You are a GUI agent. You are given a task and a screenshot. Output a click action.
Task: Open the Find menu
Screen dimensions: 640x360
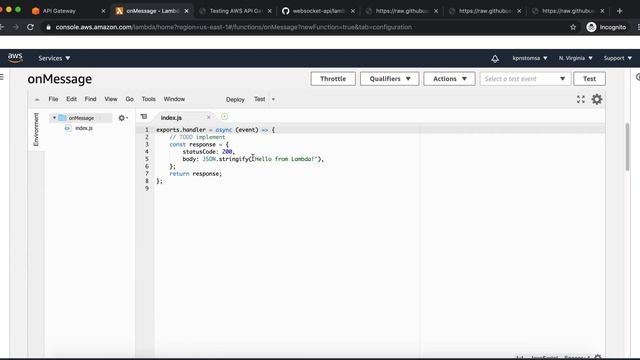[90, 99]
